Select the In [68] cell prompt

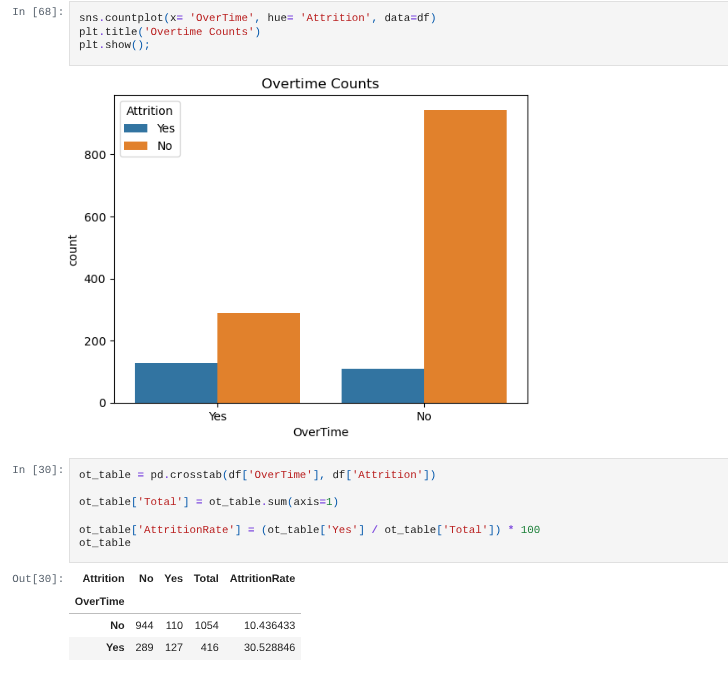(x=38, y=12)
